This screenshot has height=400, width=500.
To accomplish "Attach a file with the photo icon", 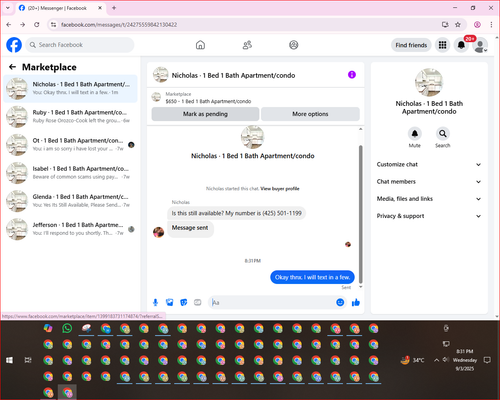I will coord(169,302).
